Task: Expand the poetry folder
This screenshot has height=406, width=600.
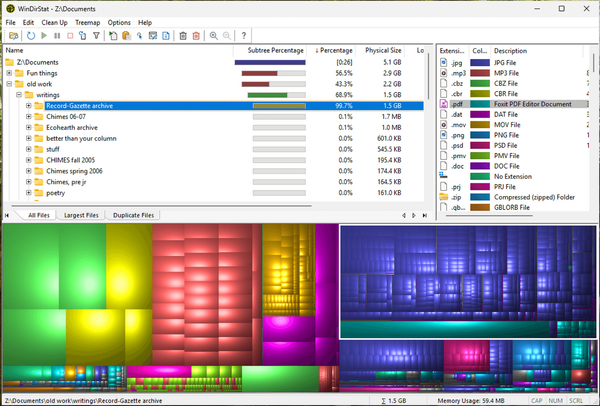Action: click(x=29, y=193)
